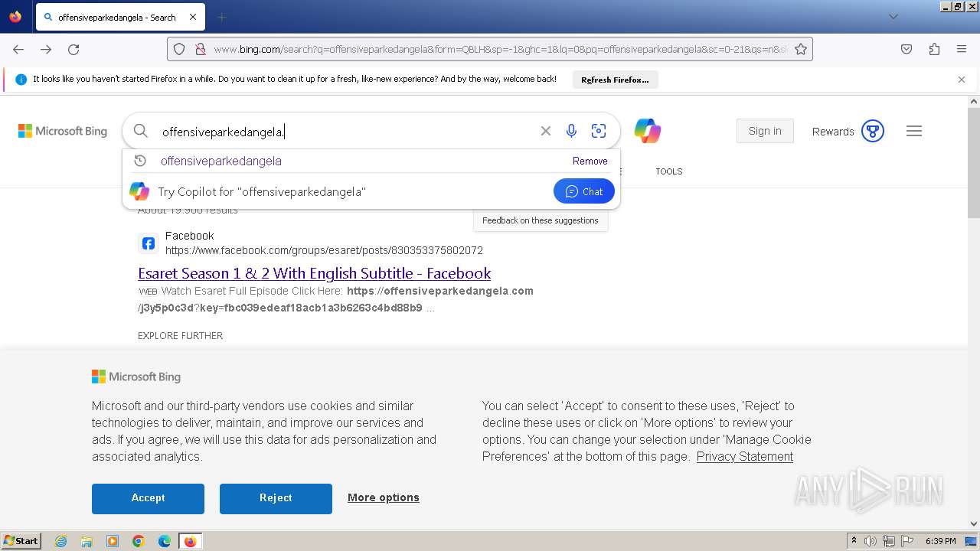Click the site connection lock icon
The width and height of the screenshot is (980, 551).
[200, 49]
